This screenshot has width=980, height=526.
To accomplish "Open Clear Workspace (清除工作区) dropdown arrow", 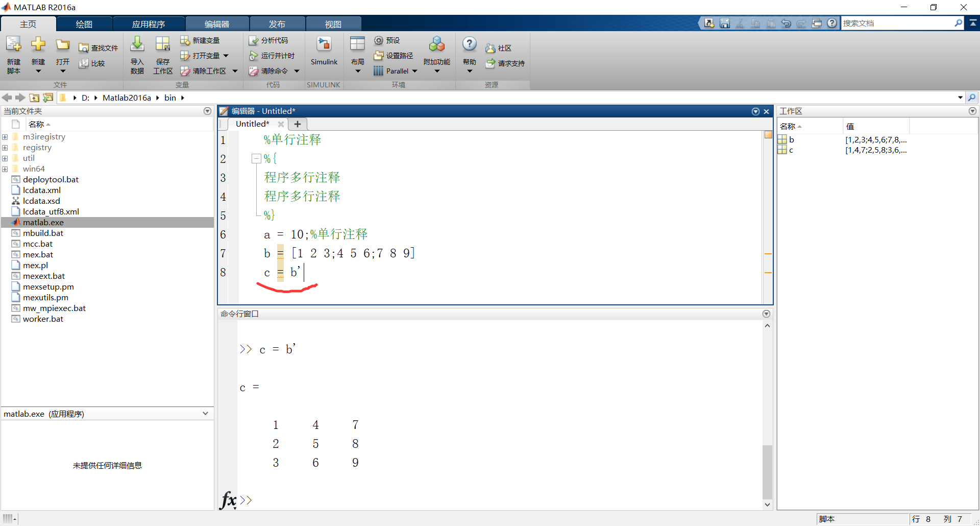I will pos(235,71).
